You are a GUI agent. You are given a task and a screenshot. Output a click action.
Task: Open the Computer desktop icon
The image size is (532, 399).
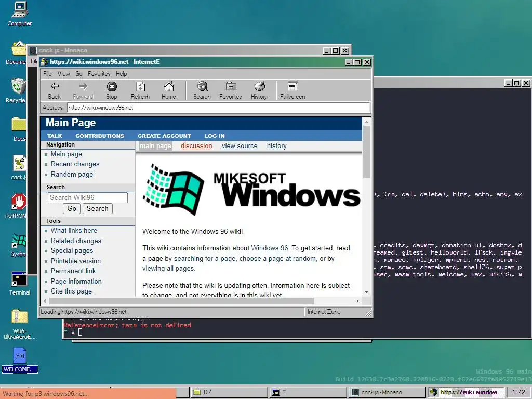pyautogui.click(x=19, y=14)
